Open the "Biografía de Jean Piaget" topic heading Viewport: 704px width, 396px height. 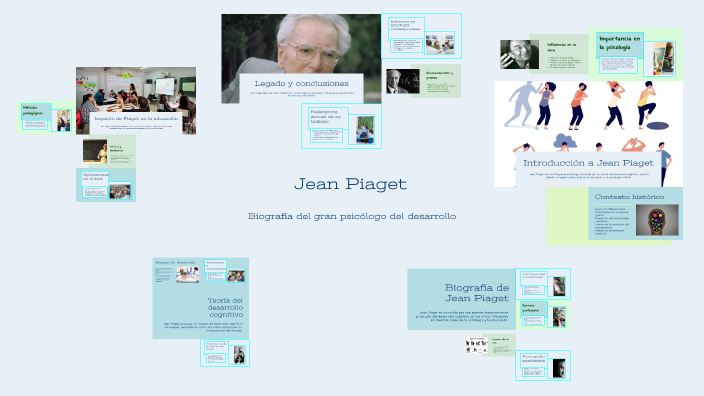pos(477,293)
